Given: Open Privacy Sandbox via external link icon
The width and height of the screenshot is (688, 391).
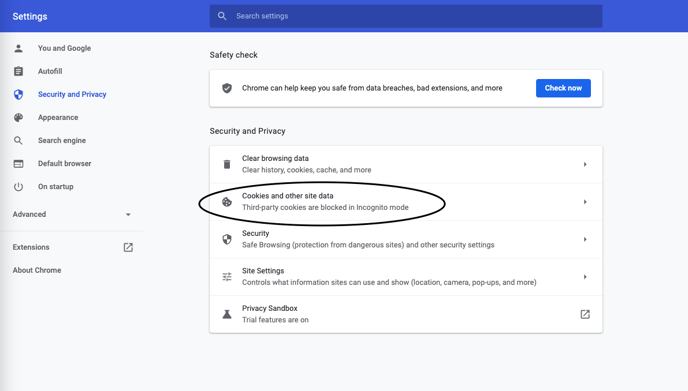Looking at the screenshot, I should pos(585,314).
